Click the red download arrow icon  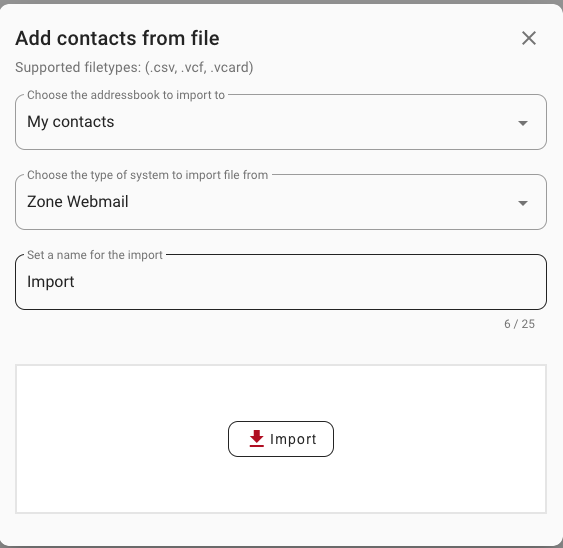pyautogui.click(x=256, y=438)
